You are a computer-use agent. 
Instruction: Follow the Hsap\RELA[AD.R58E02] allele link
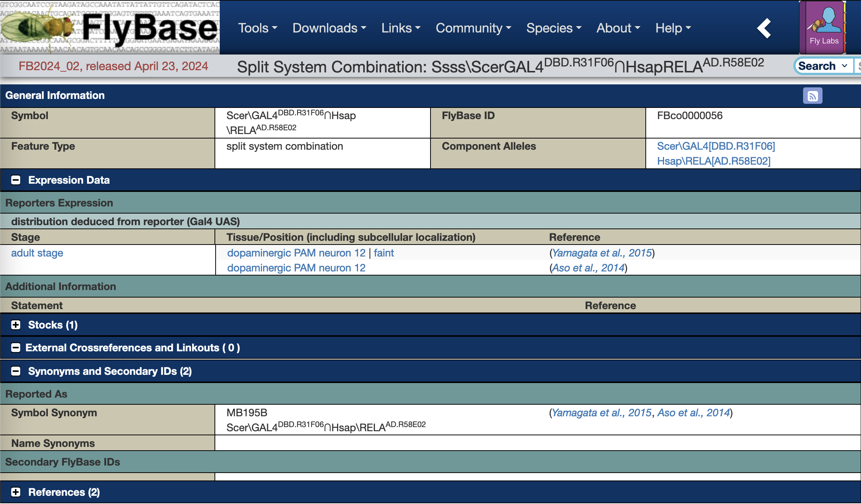click(713, 161)
